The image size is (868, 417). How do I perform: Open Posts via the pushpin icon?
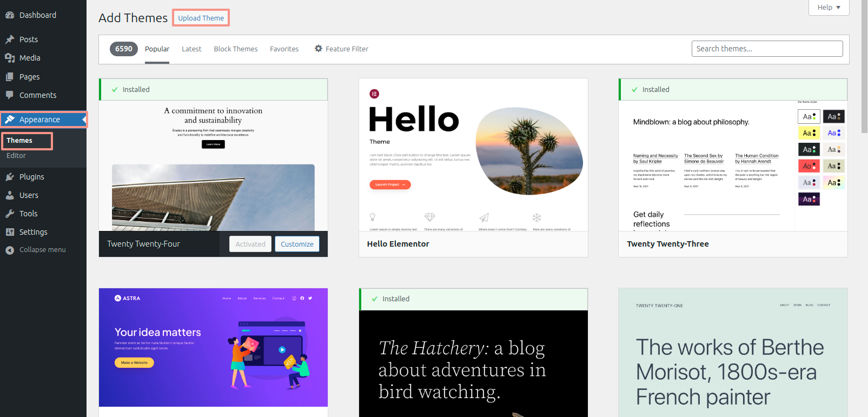click(10, 39)
